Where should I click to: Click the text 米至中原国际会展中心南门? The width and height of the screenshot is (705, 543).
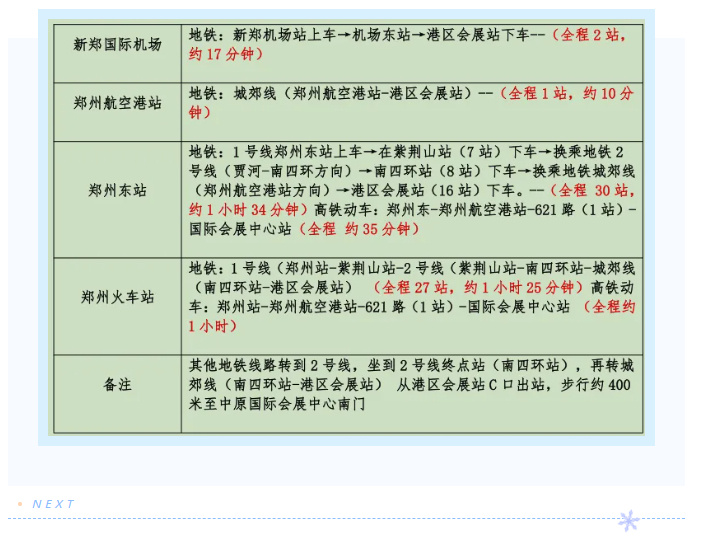point(277,404)
